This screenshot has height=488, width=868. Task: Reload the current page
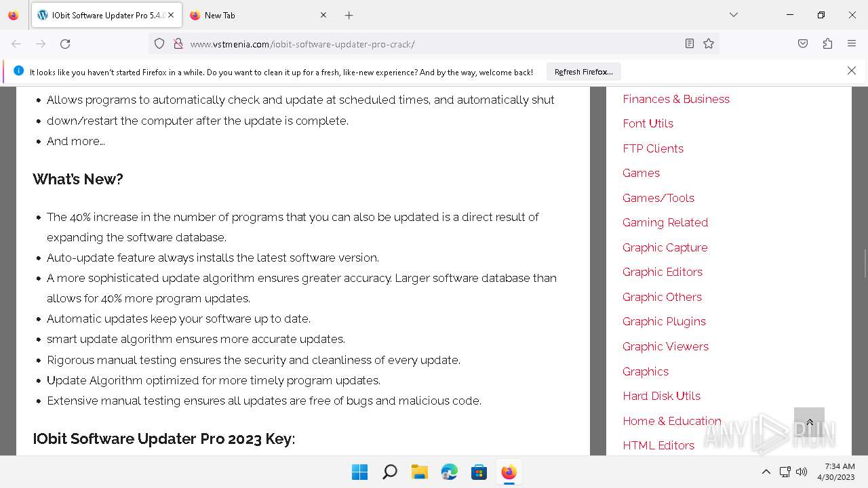pos(65,43)
